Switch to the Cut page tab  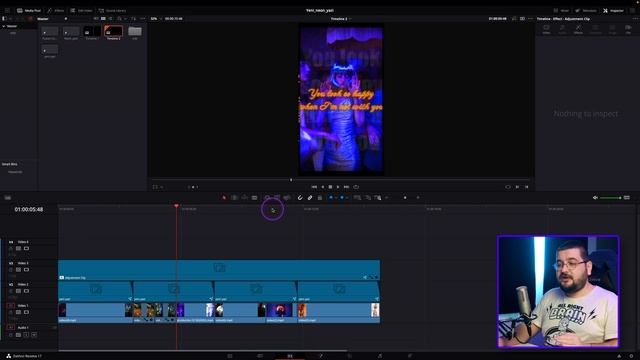(260, 356)
